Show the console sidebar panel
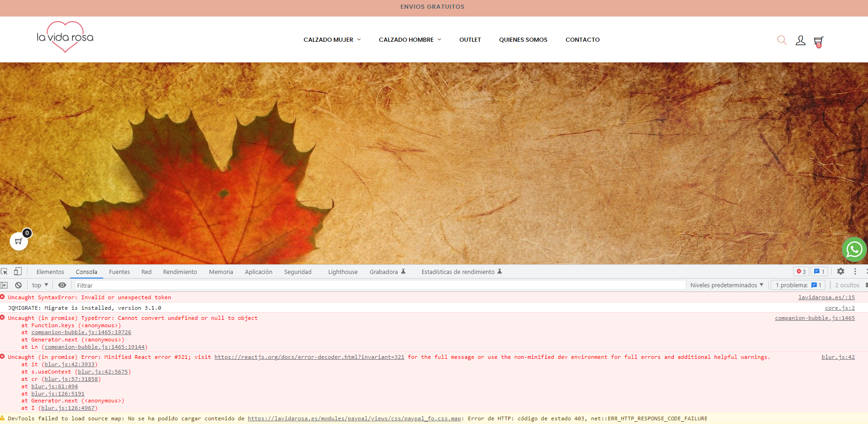 pyautogui.click(x=4, y=285)
